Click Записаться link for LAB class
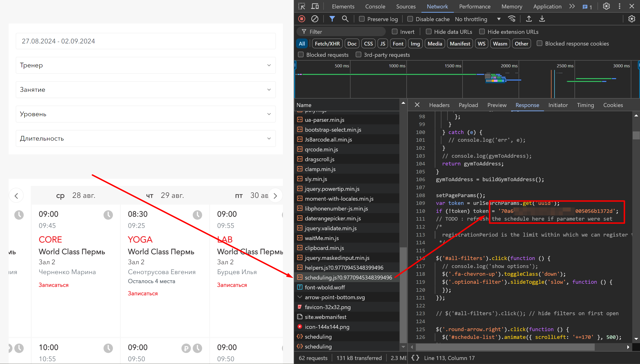The image size is (640, 364). coord(232,285)
